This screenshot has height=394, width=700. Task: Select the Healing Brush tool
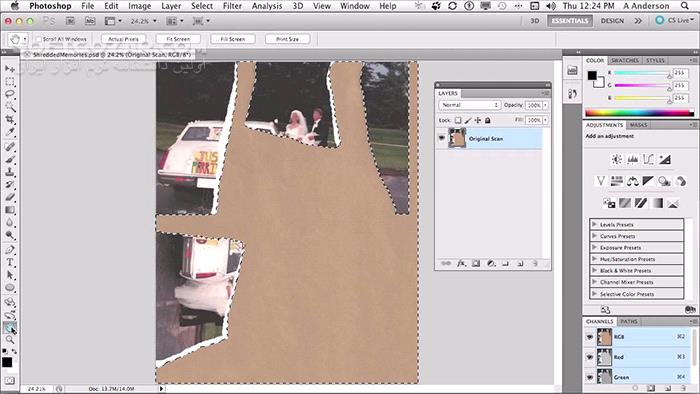pos(10,146)
